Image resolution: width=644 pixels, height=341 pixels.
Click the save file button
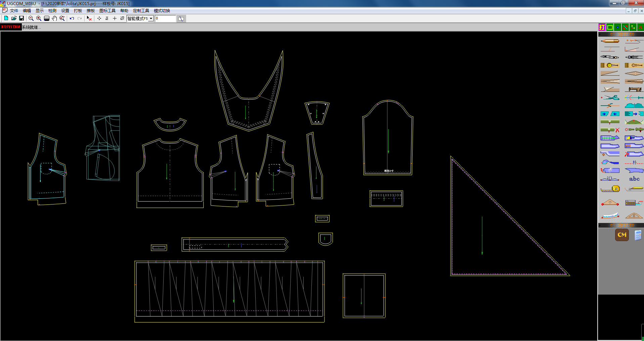(22, 18)
